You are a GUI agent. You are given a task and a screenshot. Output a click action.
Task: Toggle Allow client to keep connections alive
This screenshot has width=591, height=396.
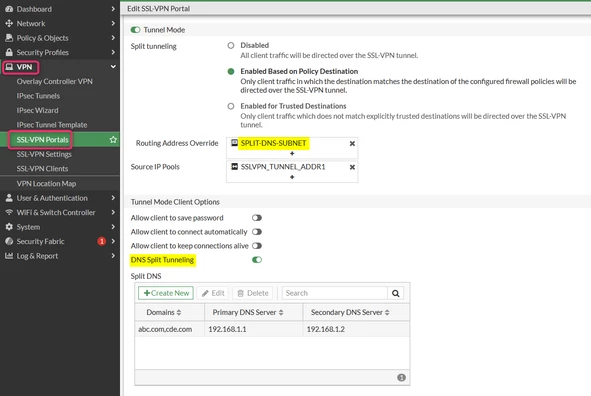(x=257, y=246)
